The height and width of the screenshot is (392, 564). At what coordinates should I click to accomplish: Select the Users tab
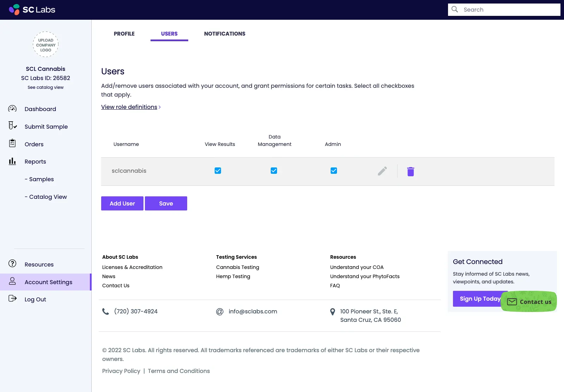(169, 34)
